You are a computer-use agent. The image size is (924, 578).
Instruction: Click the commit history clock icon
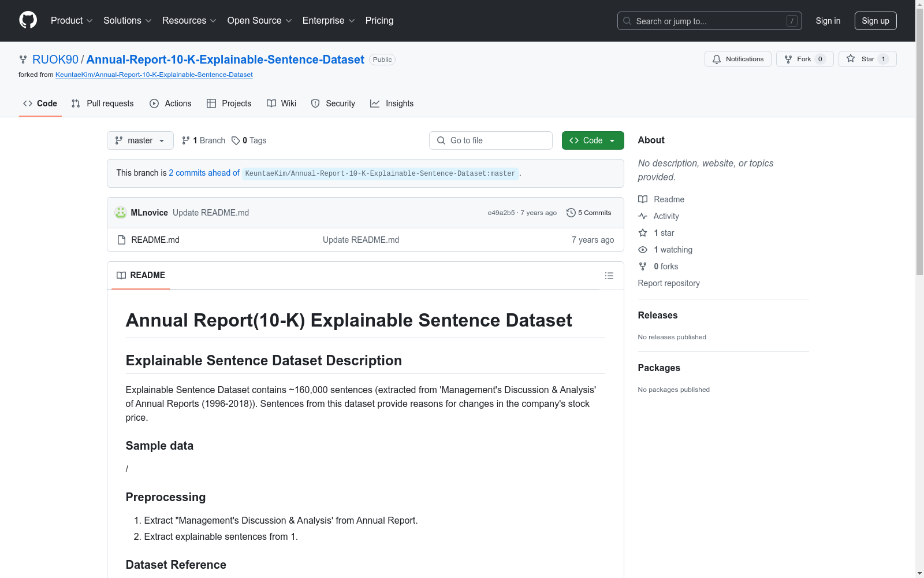[x=571, y=213]
